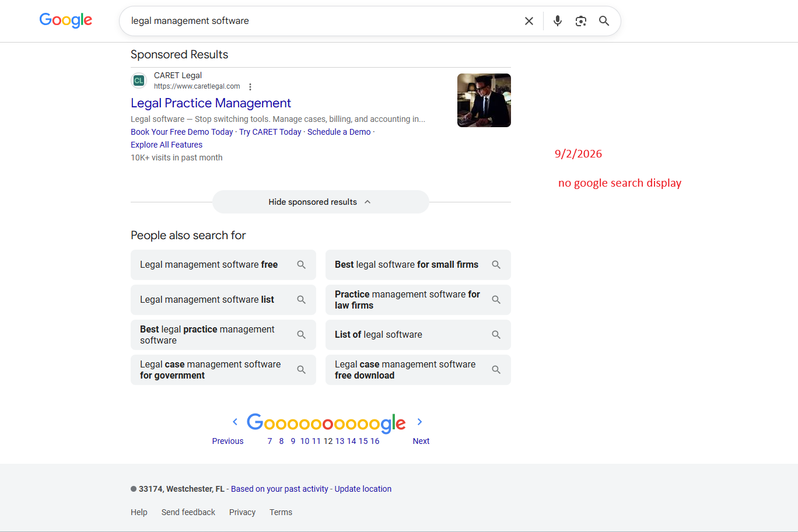Open the Try CARET Today link

point(270,132)
